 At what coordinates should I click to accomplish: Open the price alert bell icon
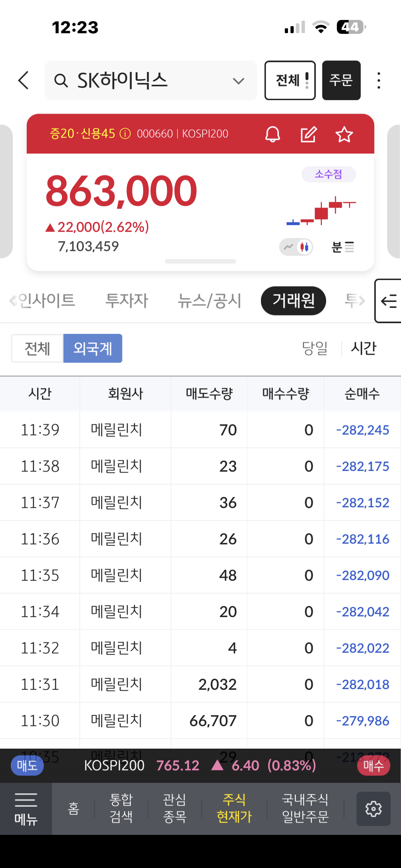pos(273,134)
